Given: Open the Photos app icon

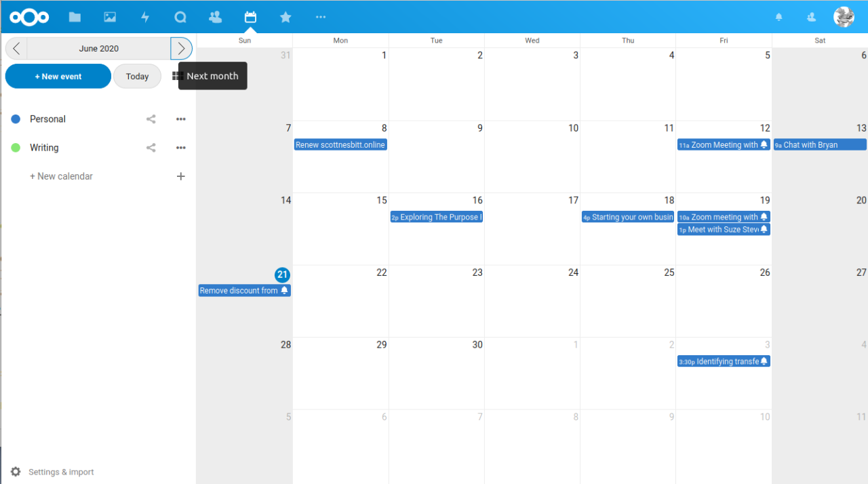Looking at the screenshot, I should coord(110,17).
